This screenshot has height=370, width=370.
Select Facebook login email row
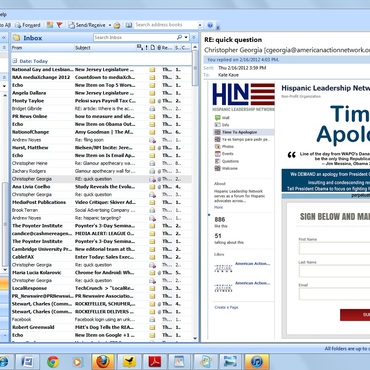coord(101,319)
